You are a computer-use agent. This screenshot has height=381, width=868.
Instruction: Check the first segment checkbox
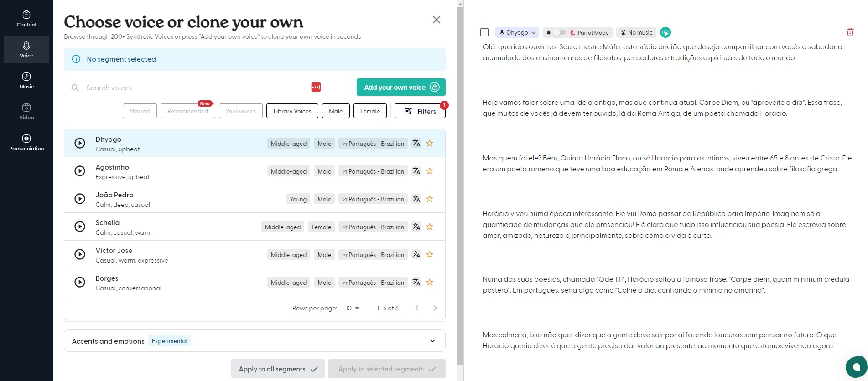click(484, 32)
